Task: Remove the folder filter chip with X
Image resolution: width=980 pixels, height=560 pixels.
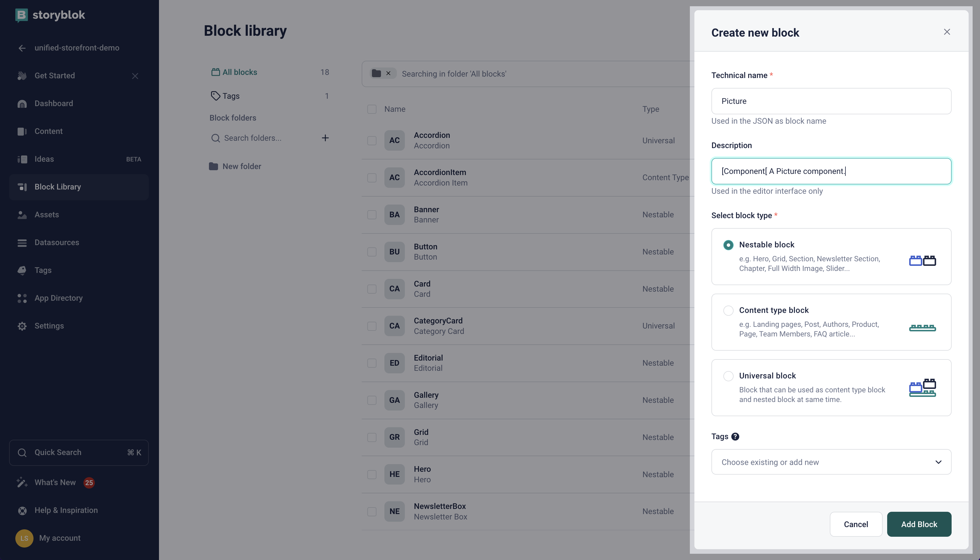Action: [x=388, y=73]
